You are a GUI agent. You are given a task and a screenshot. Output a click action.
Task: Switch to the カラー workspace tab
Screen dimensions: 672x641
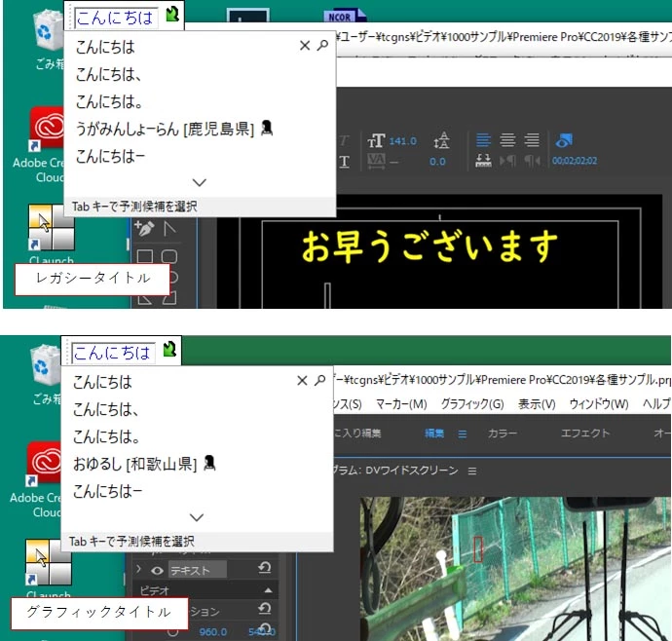[503, 434]
